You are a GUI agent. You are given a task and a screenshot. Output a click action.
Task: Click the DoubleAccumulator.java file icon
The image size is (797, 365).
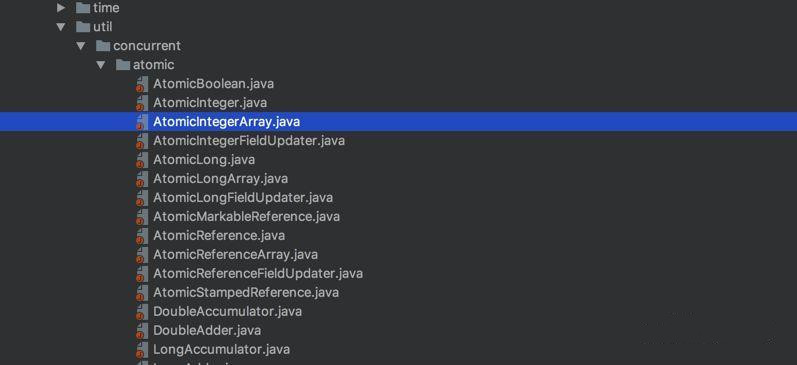(x=141, y=312)
